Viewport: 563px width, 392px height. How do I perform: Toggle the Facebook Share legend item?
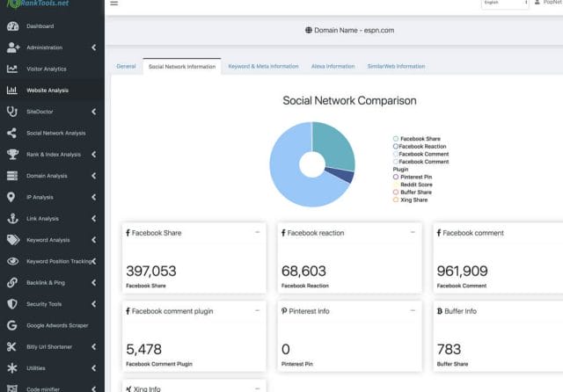coord(420,139)
